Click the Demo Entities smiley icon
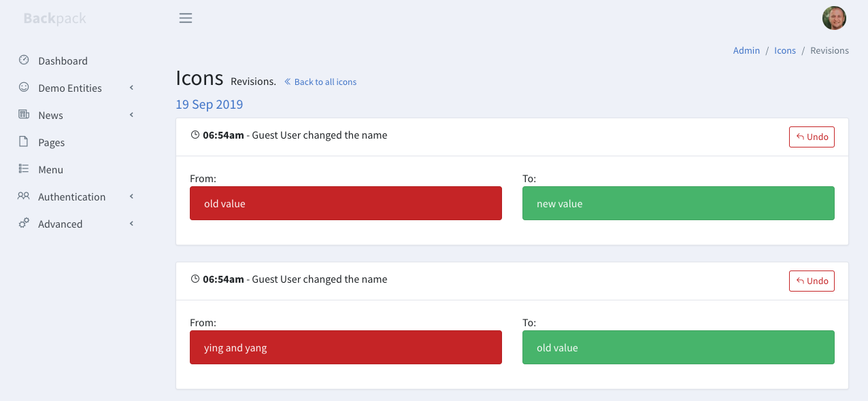This screenshot has height=401, width=868. (x=24, y=87)
